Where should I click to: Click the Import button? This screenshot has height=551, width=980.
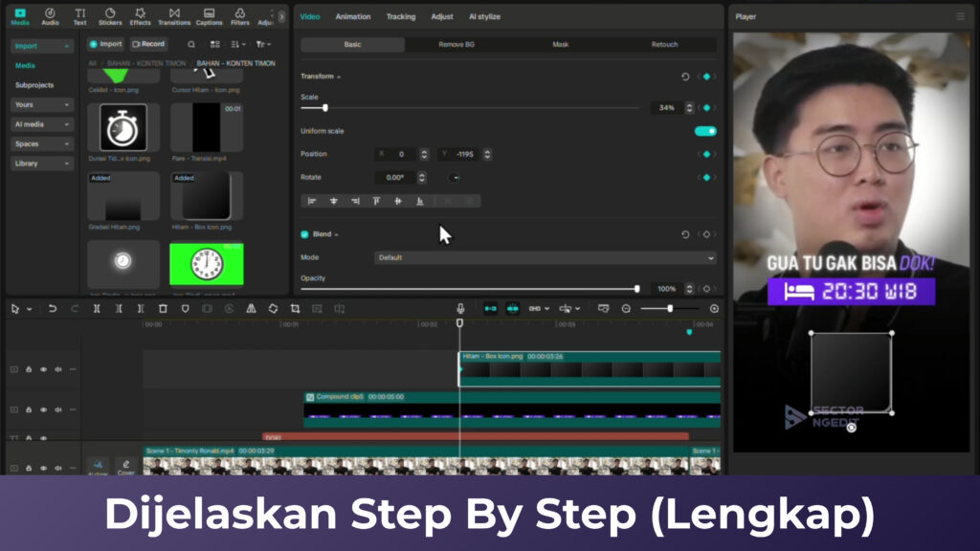(x=105, y=44)
